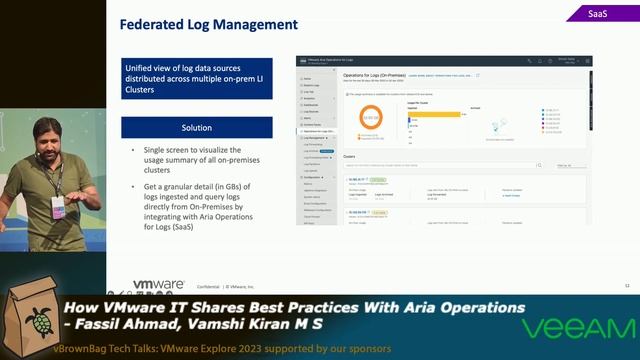640x360 pixels.
Task: Collapse the Log Management section chevron
Action: 334,138
